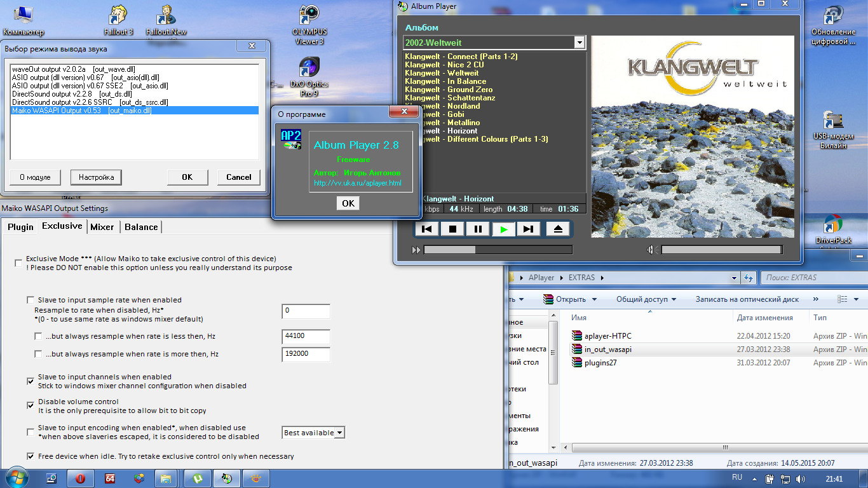
Task: Click the Previous track button in Album Player
Action: click(x=427, y=229)
